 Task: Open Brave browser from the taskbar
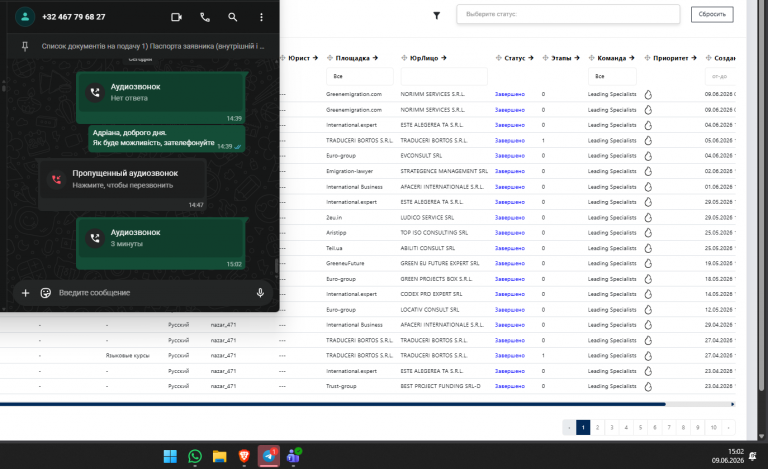coord(244,456)
